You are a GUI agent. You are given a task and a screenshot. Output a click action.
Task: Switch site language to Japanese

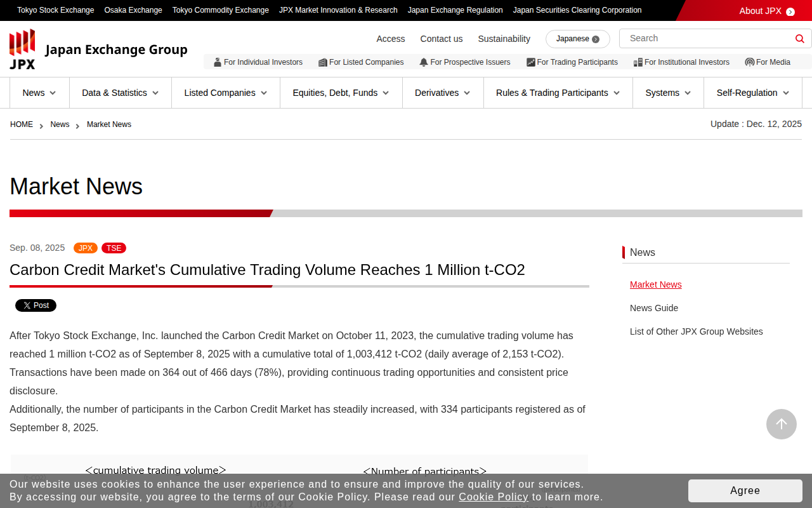[x=578, y=39]
